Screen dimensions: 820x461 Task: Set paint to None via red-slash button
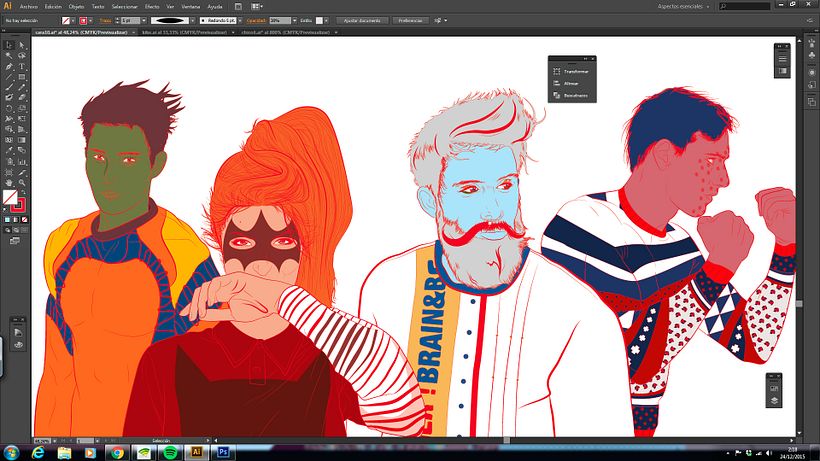(24, 220)
